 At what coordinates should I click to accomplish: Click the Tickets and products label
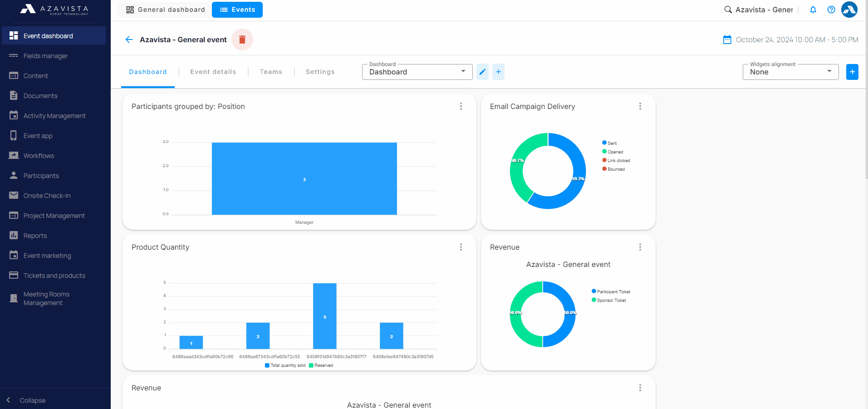click(x=54, y=276)
